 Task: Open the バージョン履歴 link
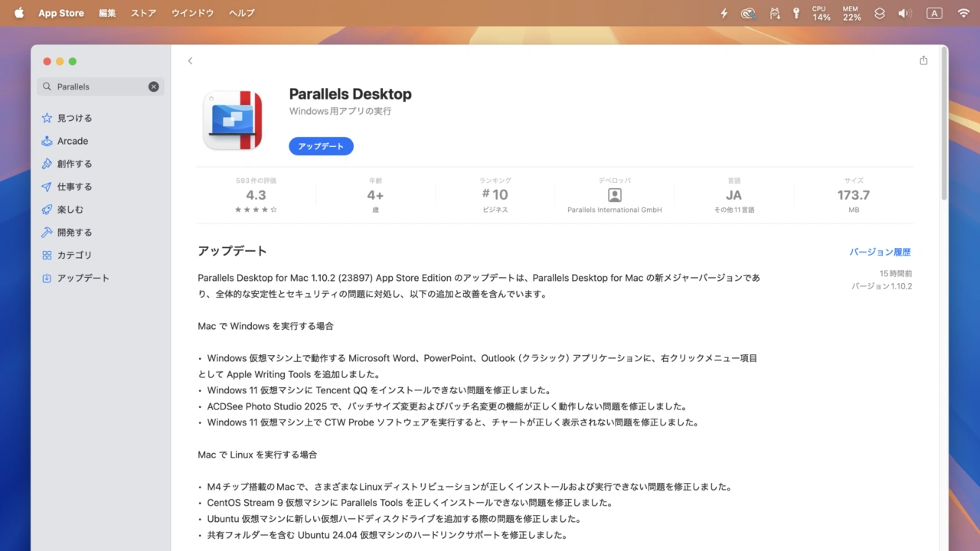click(880, 252)
